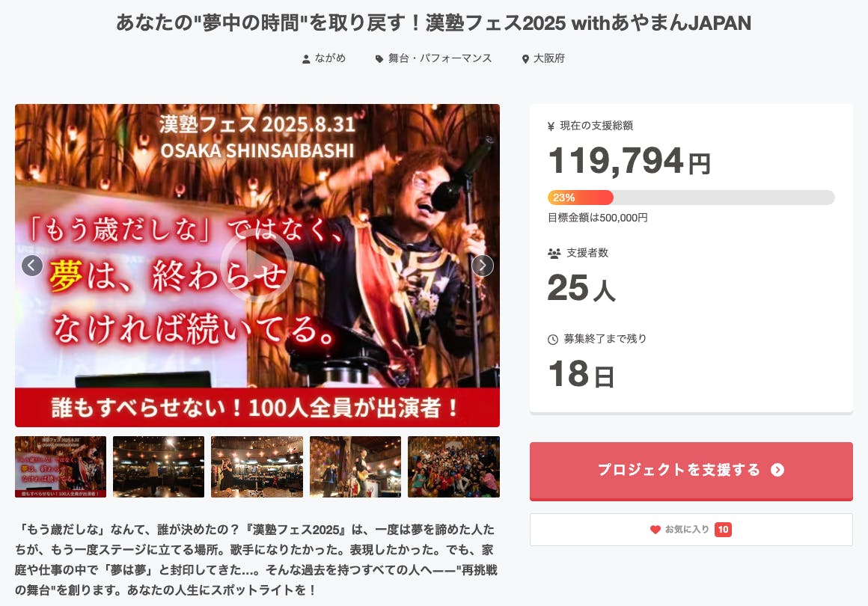Toggle お気に入り favorite button
The height and width of the screenshot is (606, 868).
click(691, 530)
